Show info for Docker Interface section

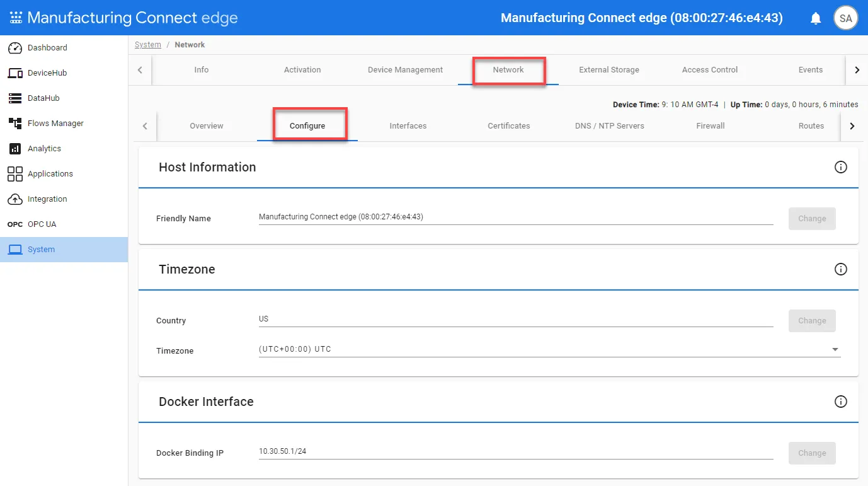pyautogui.click(x=840, y=402)
